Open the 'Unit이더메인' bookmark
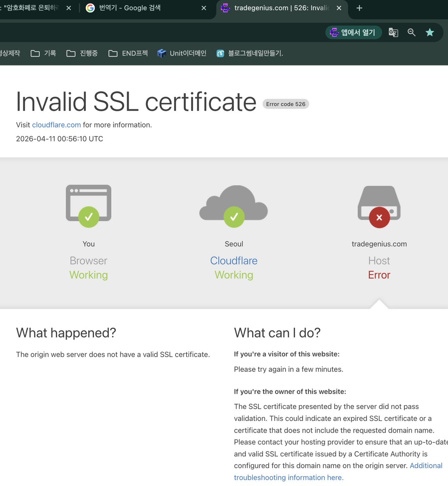Image resolution: width=448 pixels, height=486 pixels. [182, 53]
